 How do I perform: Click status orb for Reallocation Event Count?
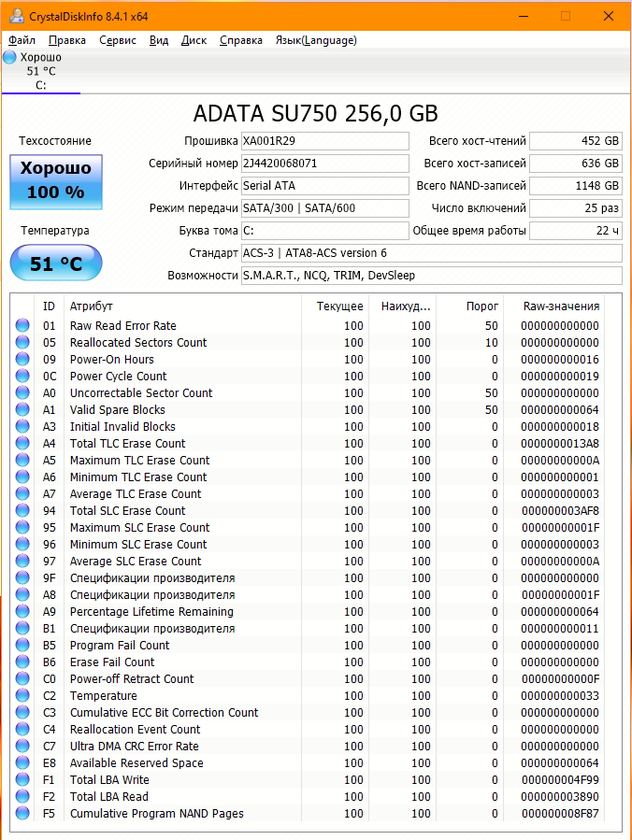(22, 729)
